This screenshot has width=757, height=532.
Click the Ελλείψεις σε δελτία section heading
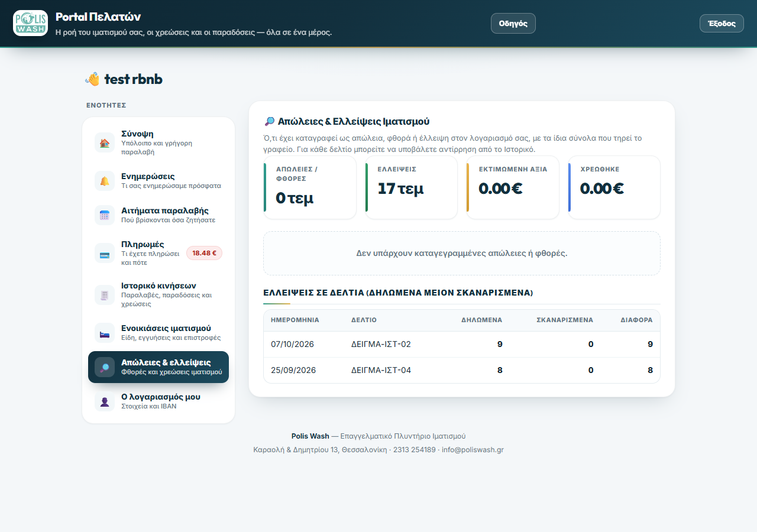coord(398,293)
